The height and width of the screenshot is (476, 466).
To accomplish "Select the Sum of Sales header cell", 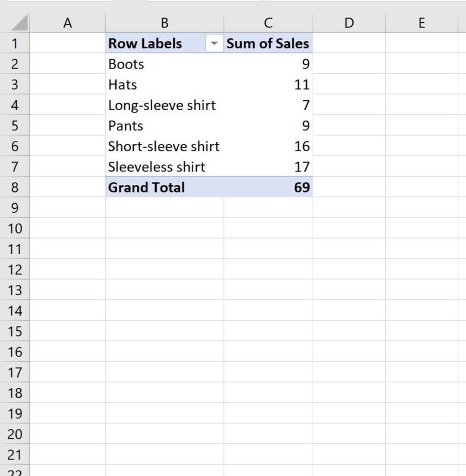I will click(266, 43).
